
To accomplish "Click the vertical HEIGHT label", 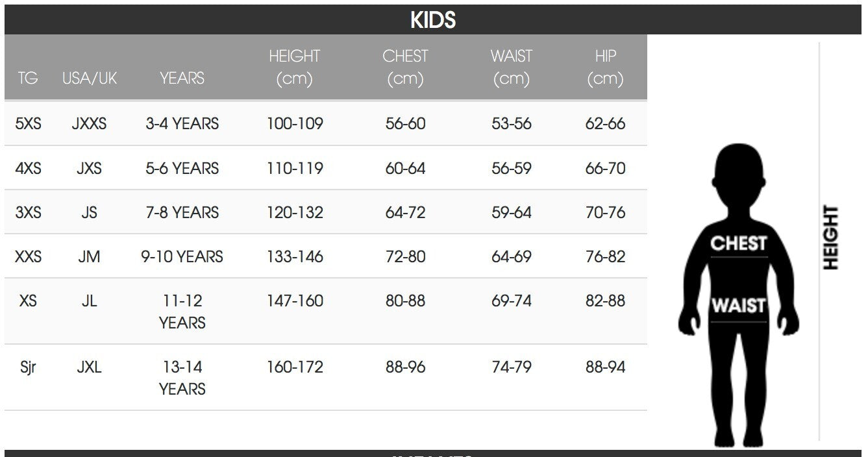I will click(831, 238).
